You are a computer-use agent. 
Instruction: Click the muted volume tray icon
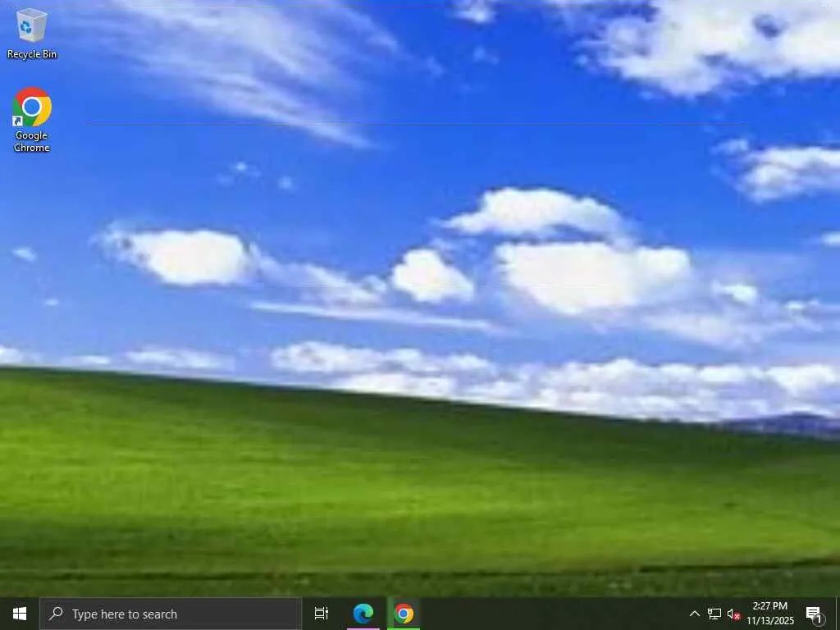coord(733,614)
